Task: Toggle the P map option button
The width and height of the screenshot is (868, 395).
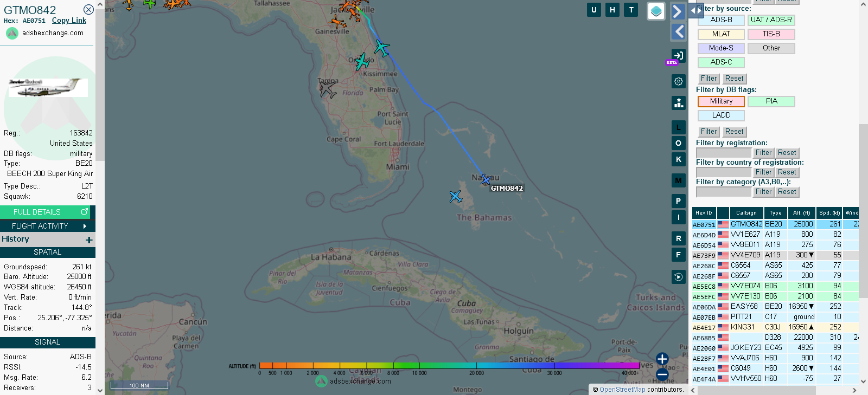Action: pyautogui.click(x=678, y=201)
